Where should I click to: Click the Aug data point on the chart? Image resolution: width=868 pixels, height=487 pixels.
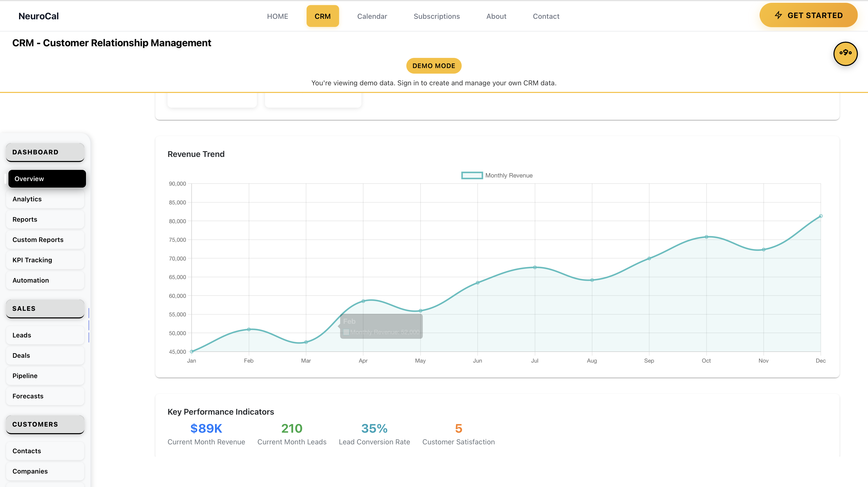pos(592,280)
